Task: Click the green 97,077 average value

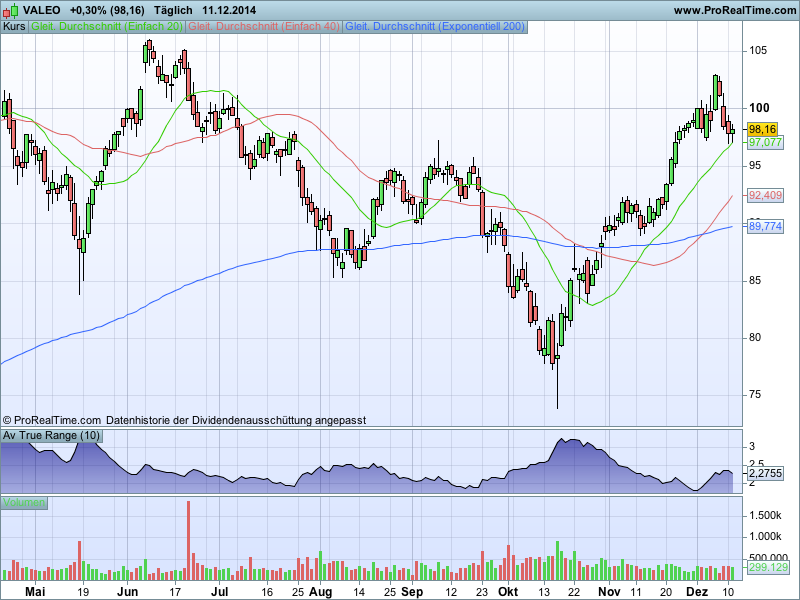Action: coord(764,142)
